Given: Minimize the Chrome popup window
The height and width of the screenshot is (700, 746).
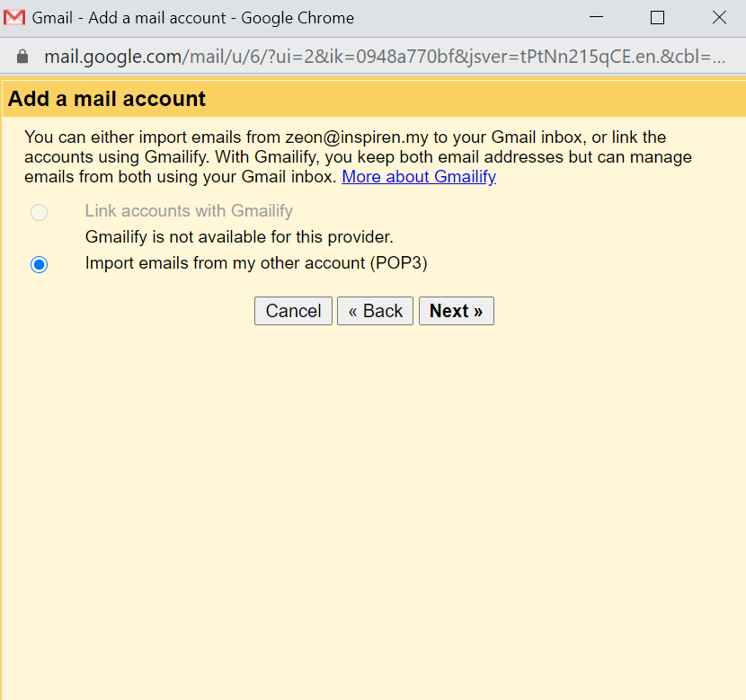Looking at the screenshot, I should coord(596,18).
